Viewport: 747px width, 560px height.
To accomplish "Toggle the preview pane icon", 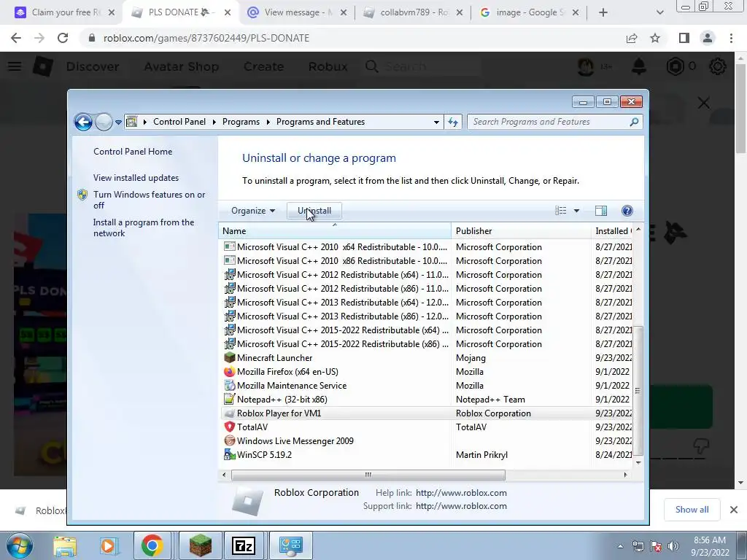I will pyautogui.click(x=601, y=211).
